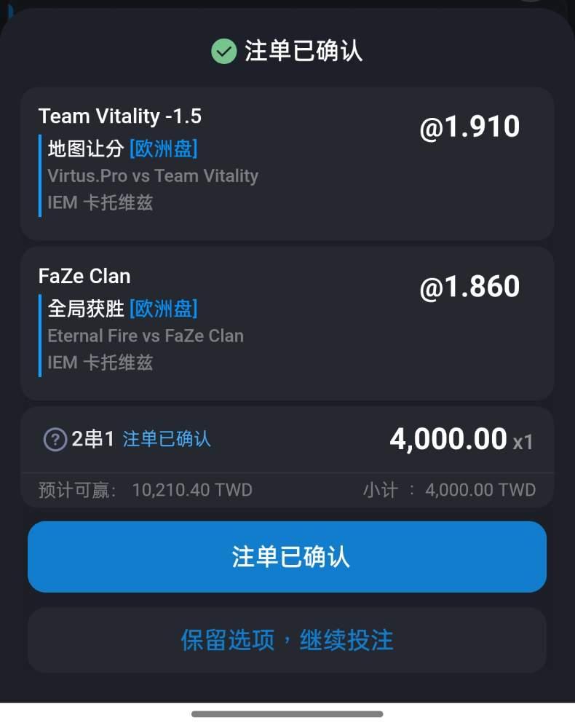Click the 4,000.00 stake amount

(x=448, y=439)
